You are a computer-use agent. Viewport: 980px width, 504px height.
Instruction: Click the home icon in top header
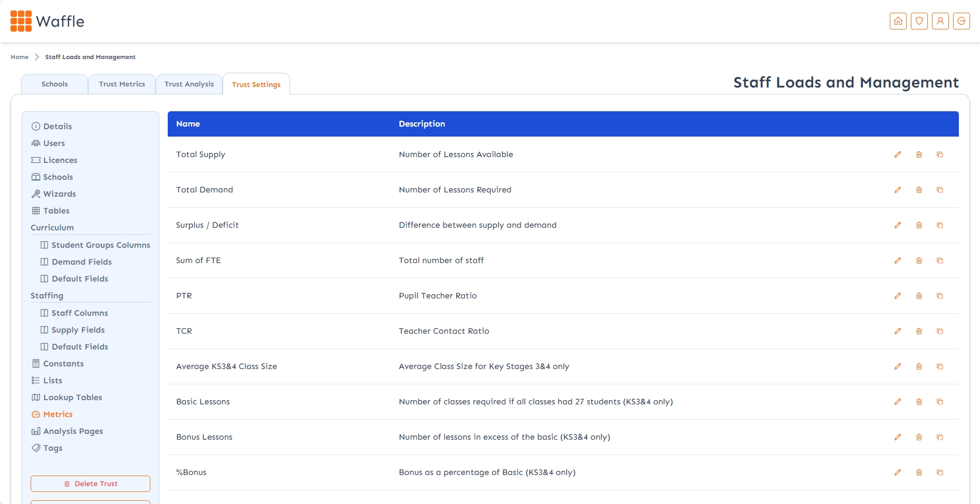[x=898, y=21]
